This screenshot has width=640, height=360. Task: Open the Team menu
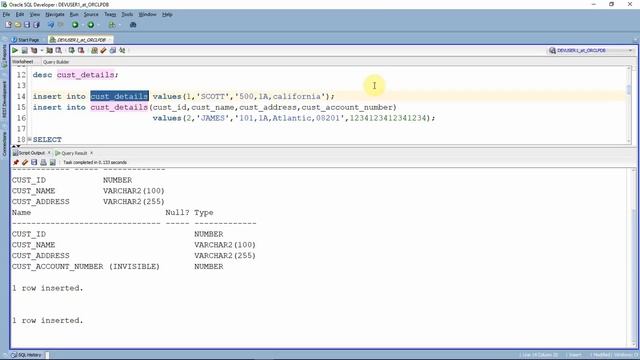[110, 14]
